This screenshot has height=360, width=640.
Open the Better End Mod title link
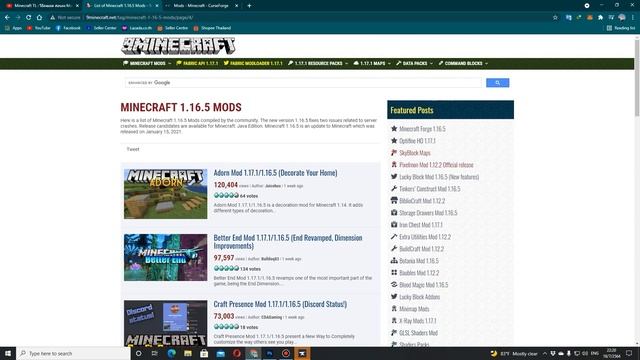tap(288, 242)
